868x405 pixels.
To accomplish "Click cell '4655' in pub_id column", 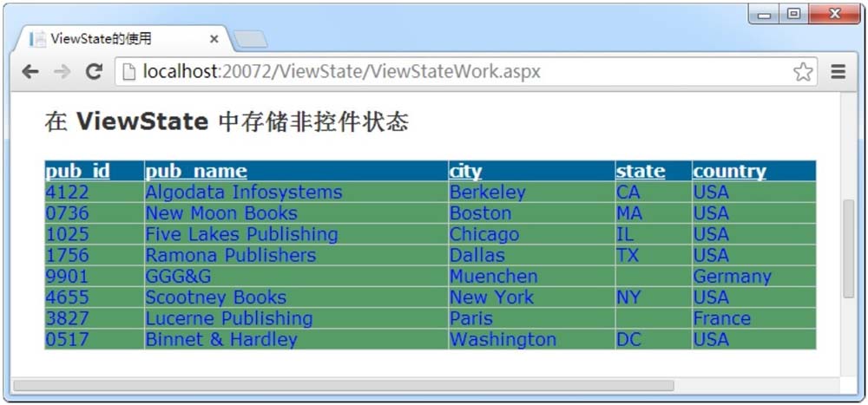I will [x=94, y=297].
